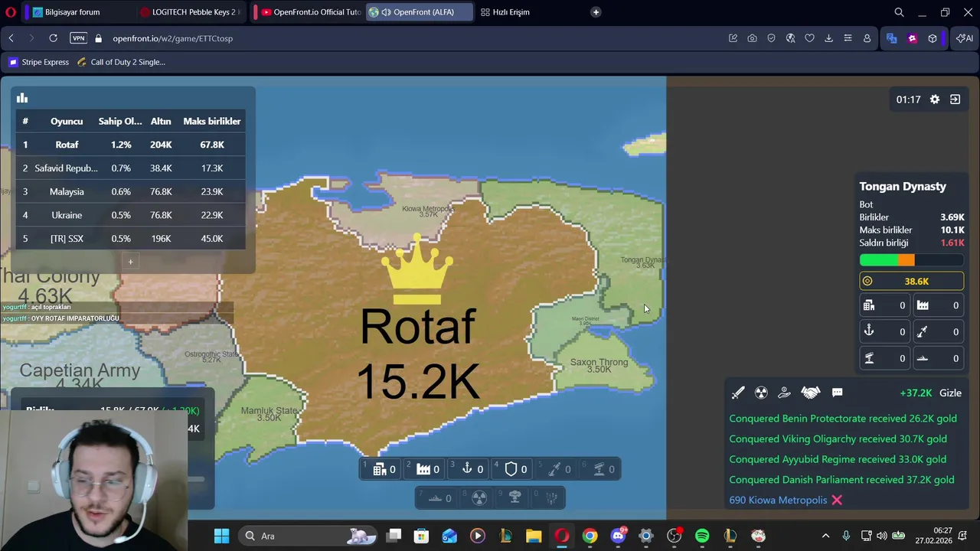Toggle the sword attack events filter
Screen dimensions: 980x551
coord(738,393)
